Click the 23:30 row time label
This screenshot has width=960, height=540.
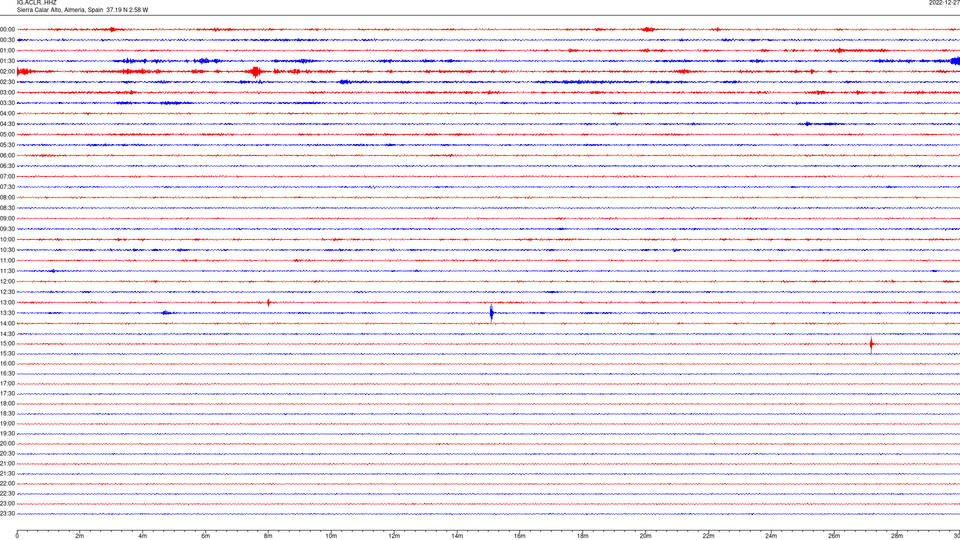coord(7,514)
